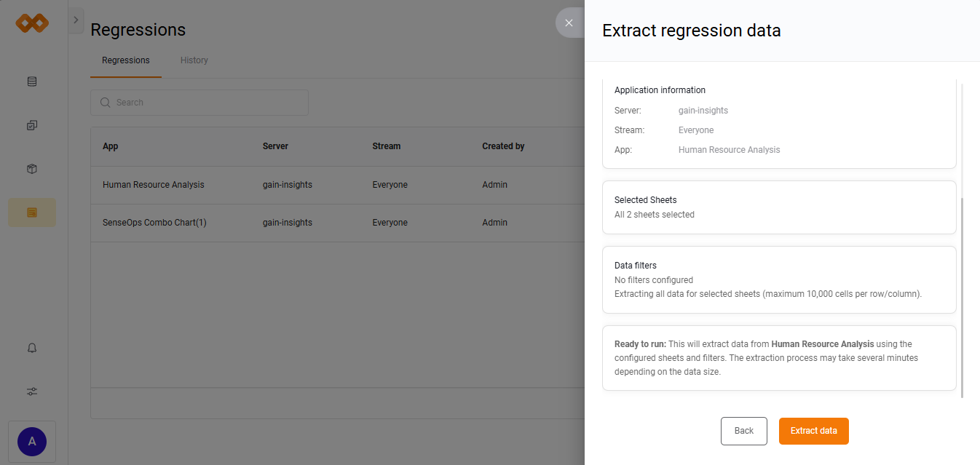The height and width of the screenshot is (465, 980).
Task: Click the Search input field
Action: coord(199,102)
